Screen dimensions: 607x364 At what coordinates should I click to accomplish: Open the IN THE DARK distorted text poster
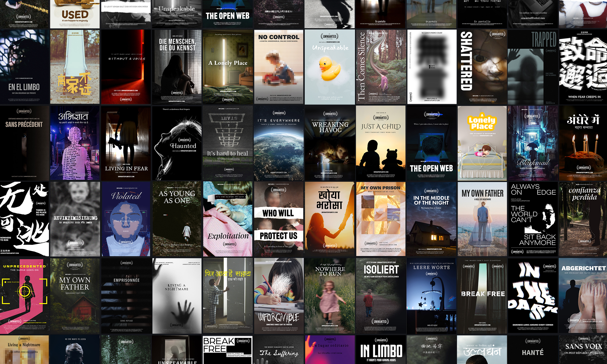coord(533,296)
